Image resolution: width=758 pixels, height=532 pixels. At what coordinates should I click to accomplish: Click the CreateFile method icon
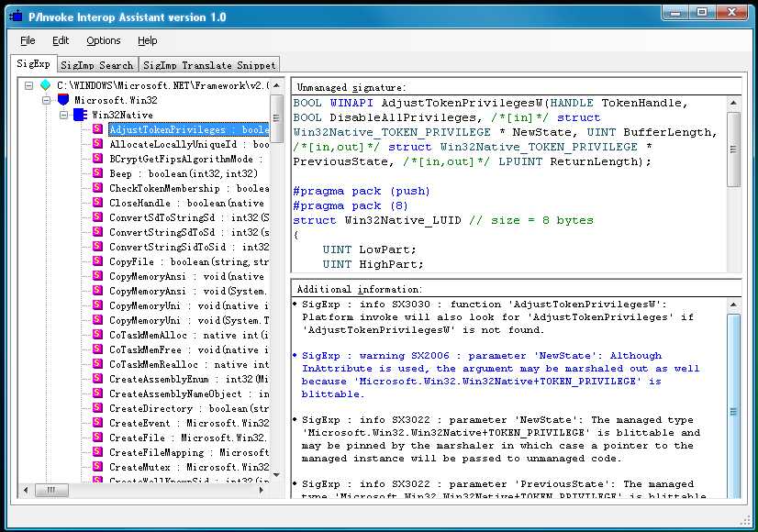pyautogui.click(x=97, y=437)
